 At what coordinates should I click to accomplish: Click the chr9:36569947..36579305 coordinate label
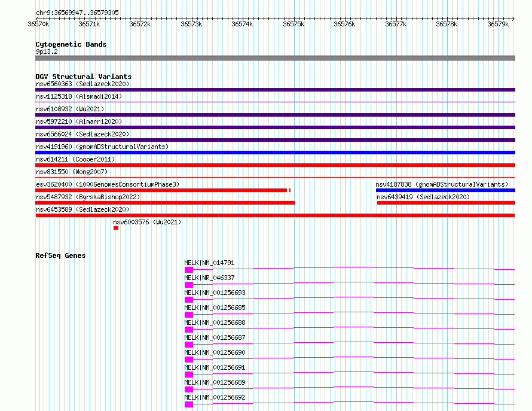pos(77,13)
